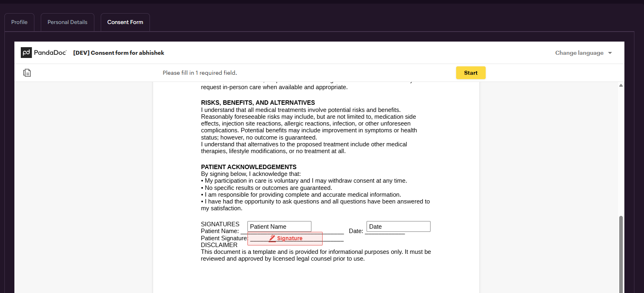
Task: Click the PandaDoc logo icon
Action: 26,53
